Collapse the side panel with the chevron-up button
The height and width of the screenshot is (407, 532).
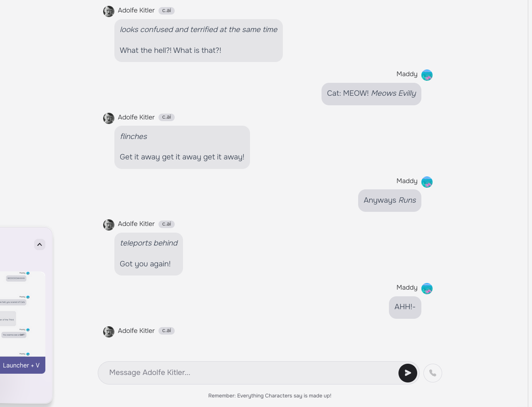[x=40, y=244]
